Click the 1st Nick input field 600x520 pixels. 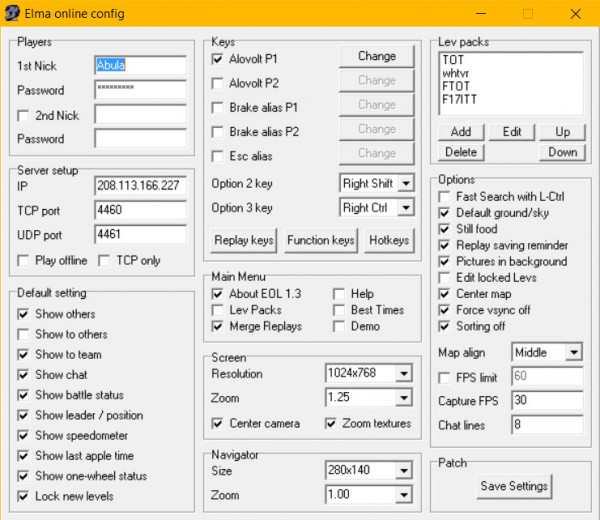140,65
